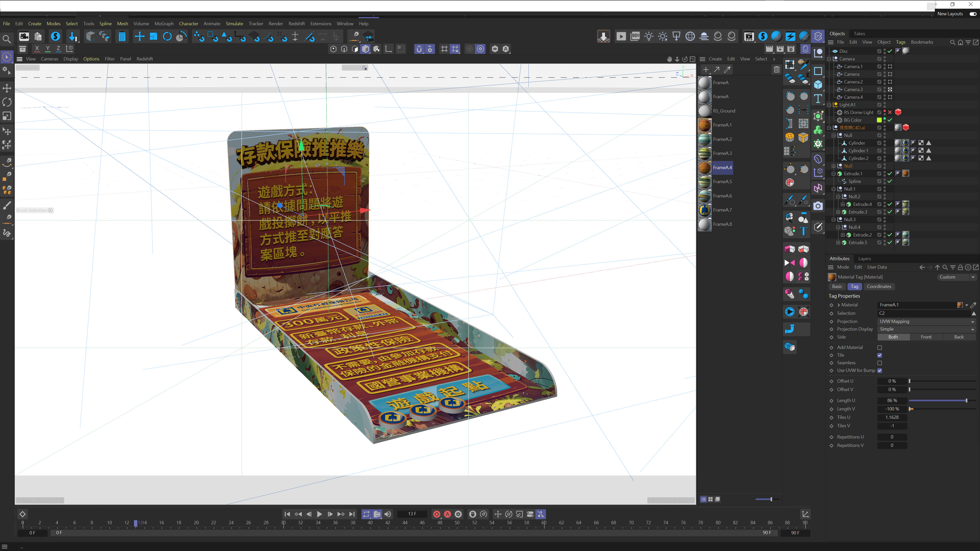Collapse the Light.A1 tree group
Screen dimensions: 980x551
click(829, 105)
